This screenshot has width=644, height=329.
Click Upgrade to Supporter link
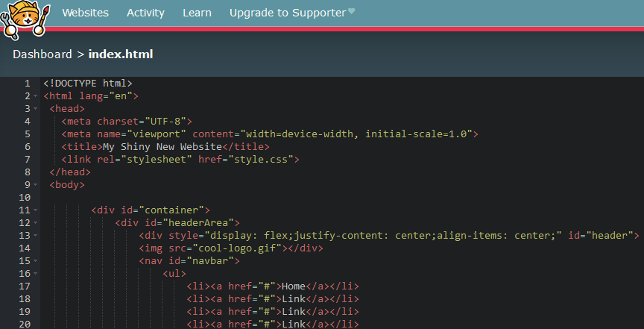click(288, 13)
